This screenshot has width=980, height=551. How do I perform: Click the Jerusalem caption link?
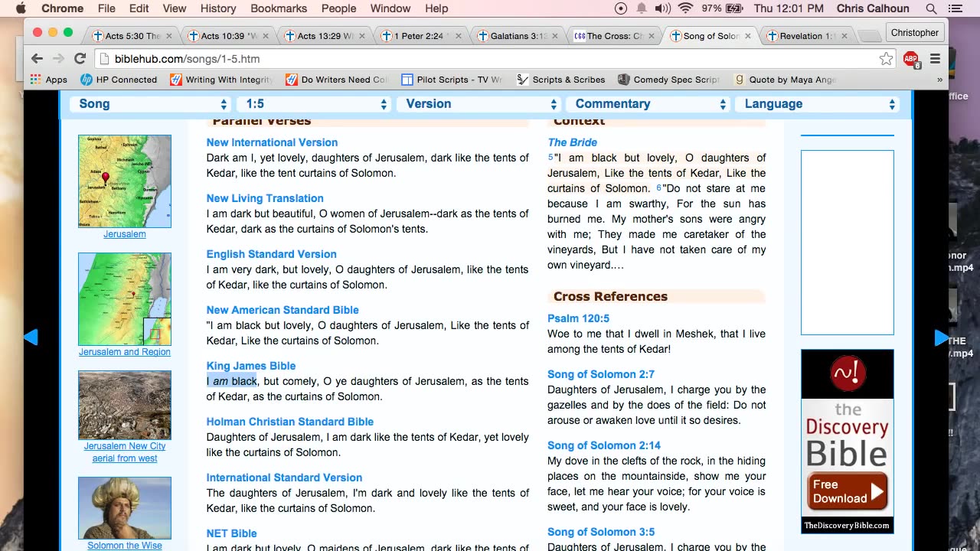pyautogui.click(x=125, y=234)
